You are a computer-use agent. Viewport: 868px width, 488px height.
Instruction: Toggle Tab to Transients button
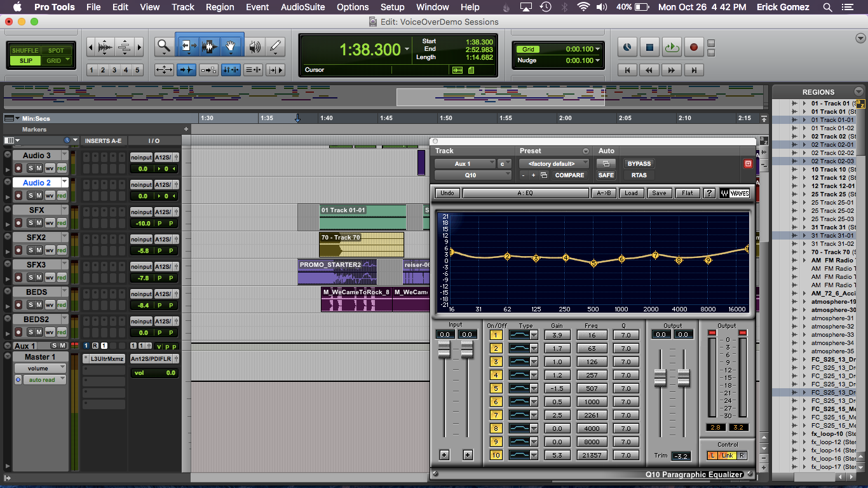coord(186,70)
